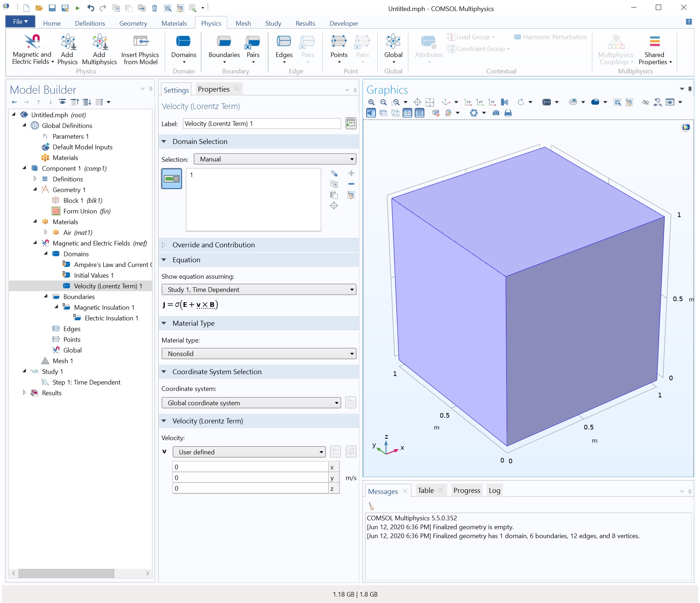This screenshot has width=700, height=603.
Task: Open the File menu button
Action: [20, 22]
